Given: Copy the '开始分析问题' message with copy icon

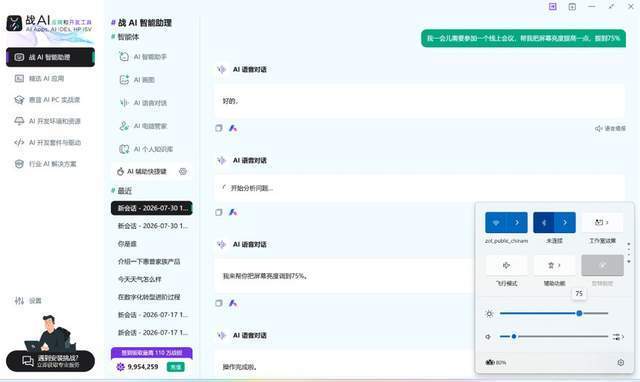Looking at the screenshot, I should click(x=219, y=212).
